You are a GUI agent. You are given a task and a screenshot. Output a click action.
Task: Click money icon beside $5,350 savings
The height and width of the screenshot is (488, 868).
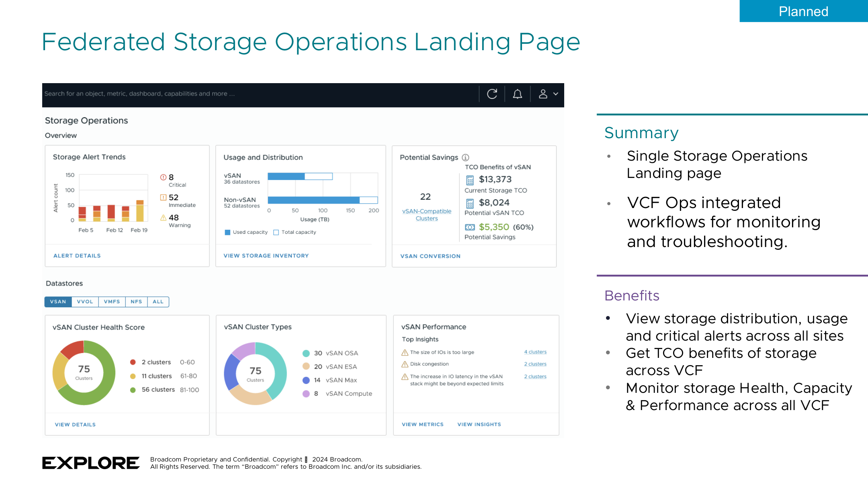(470, 227)
